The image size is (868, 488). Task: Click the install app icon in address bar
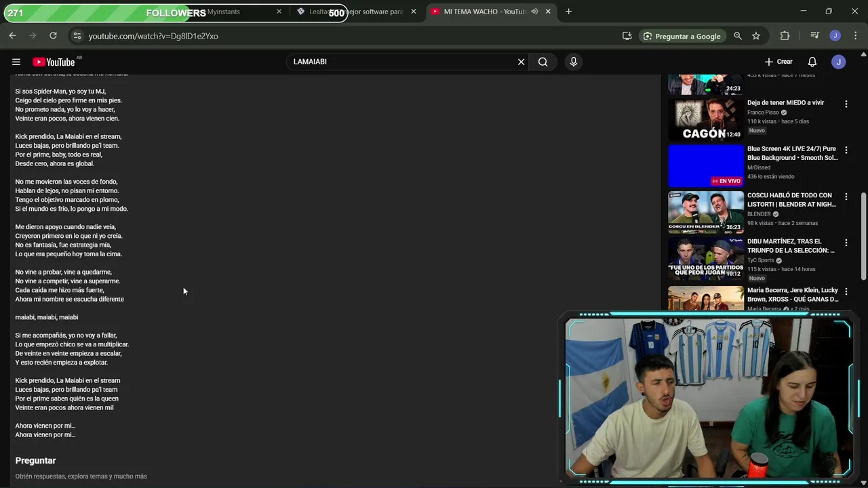pyautogui.click(x=627, y=36)
